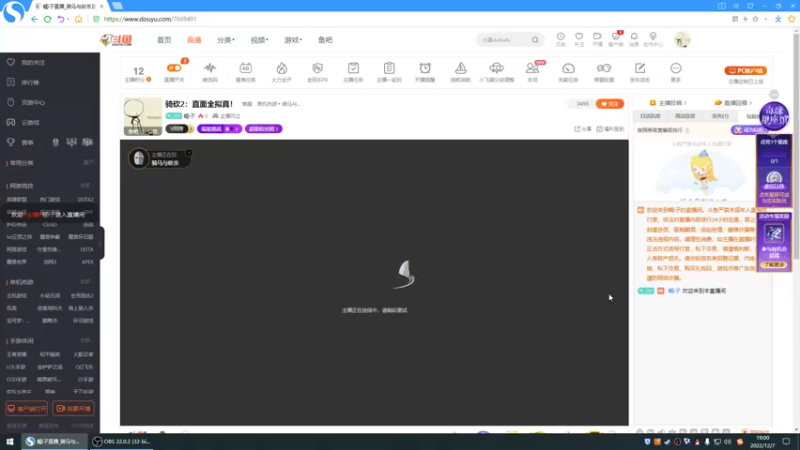
Task: Click the orange PC客户端 button
Action: (x=745, y=70)
